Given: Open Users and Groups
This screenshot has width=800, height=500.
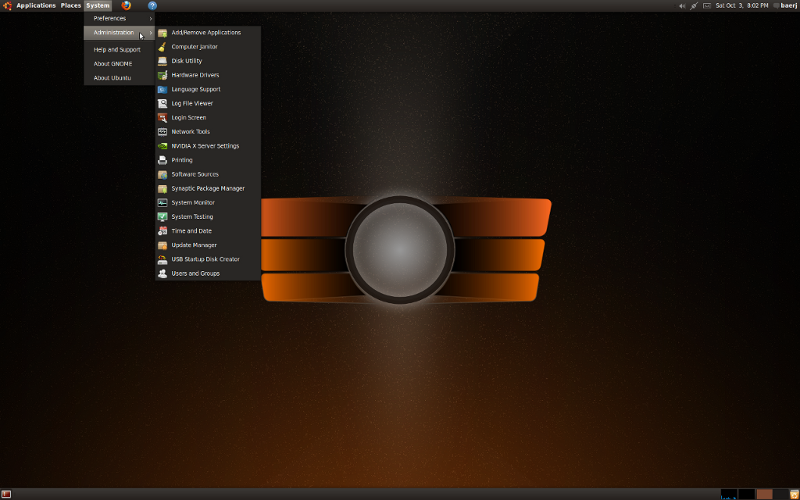Looking at the screenshot, I should (195, 273).
